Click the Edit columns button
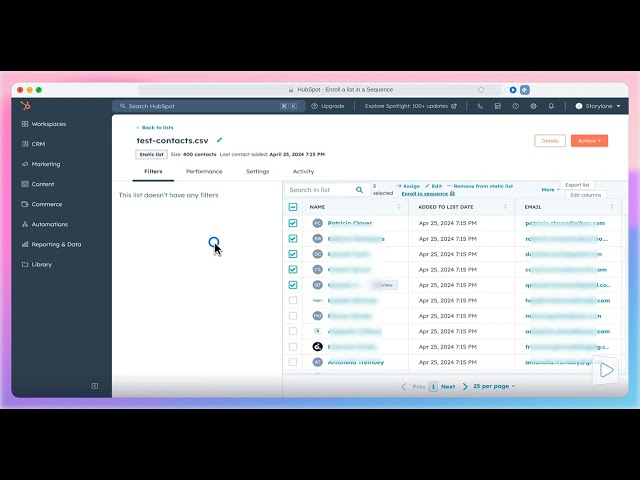Image resolution: width=640 pixels, height=480 pixels. (x=585, y=195)
